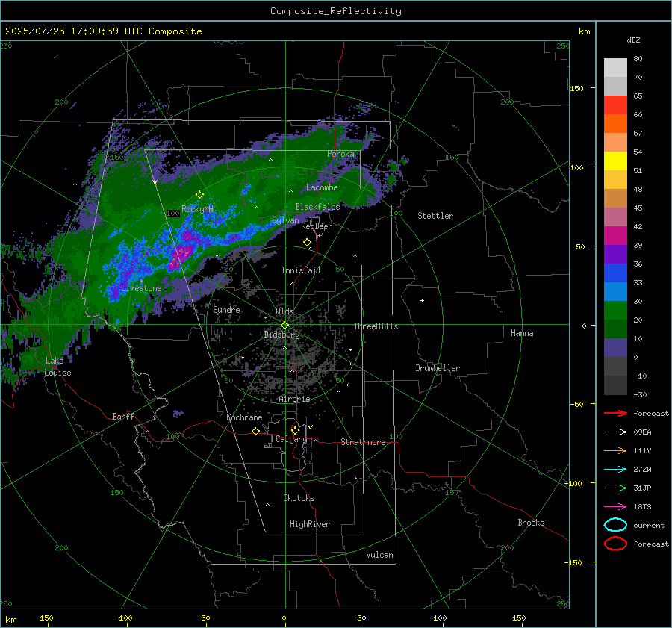
Task: Click the yellow diamond marker near Cochrane
Action: coord(256,432)
